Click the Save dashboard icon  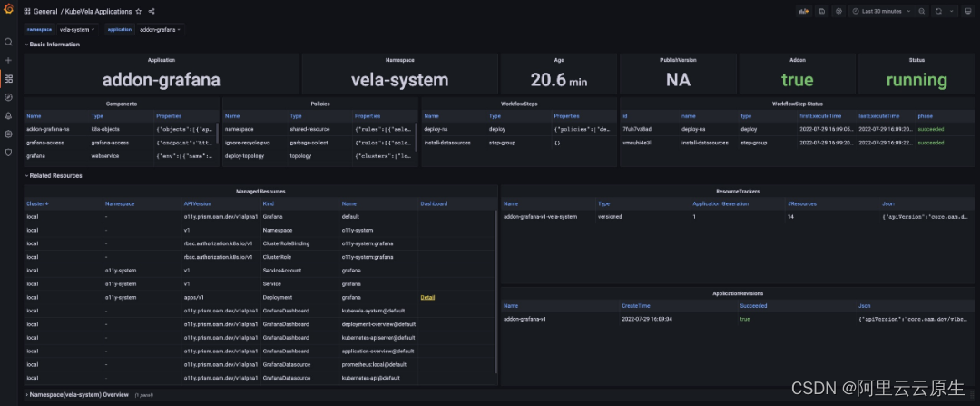822,11
